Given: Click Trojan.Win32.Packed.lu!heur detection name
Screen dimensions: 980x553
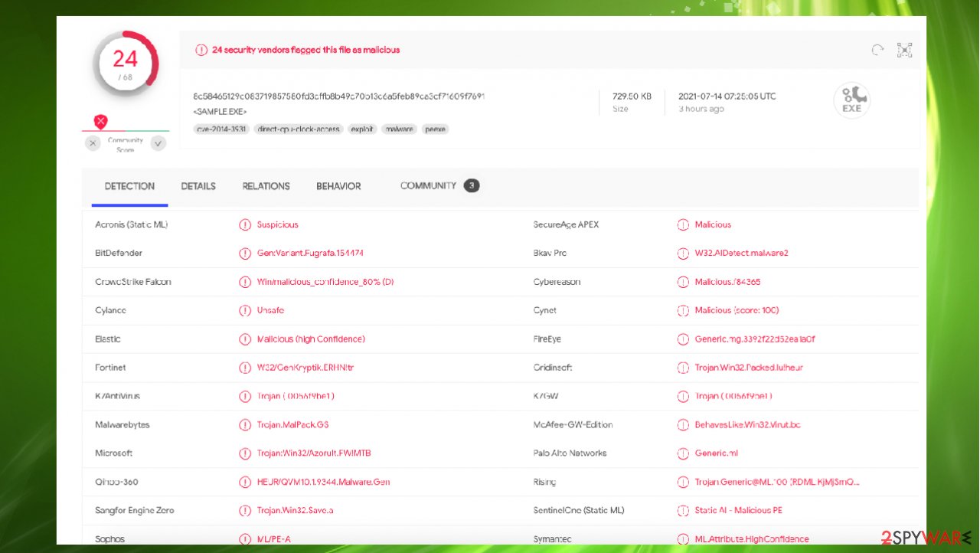Looking at the screenshot, I should [749, 368].
